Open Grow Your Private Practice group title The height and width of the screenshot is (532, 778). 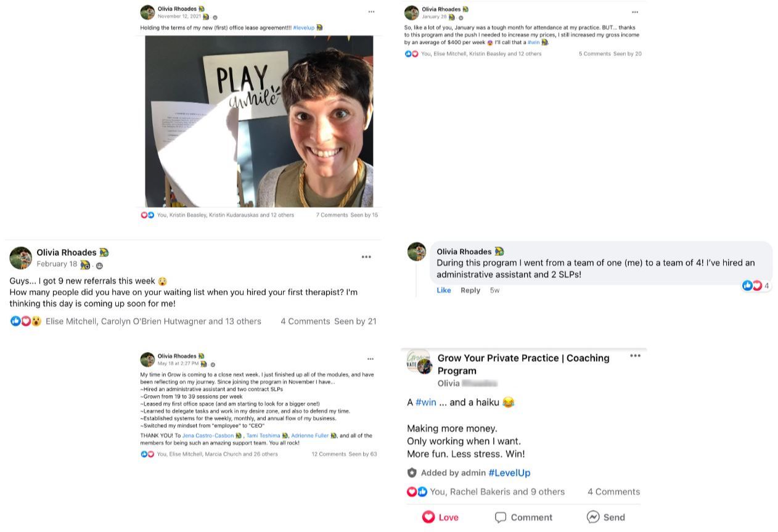[523, 364]
